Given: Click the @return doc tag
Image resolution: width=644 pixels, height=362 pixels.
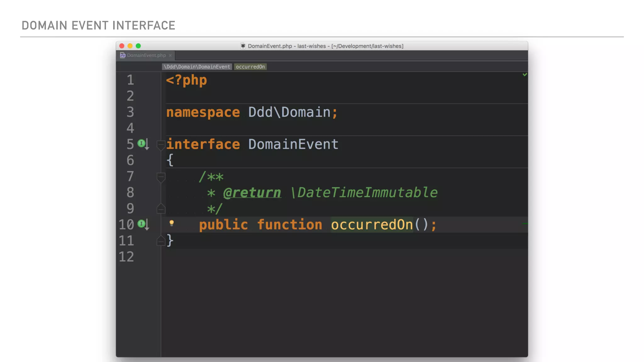Looking at the screenshot, I should [x=252, y=192].
